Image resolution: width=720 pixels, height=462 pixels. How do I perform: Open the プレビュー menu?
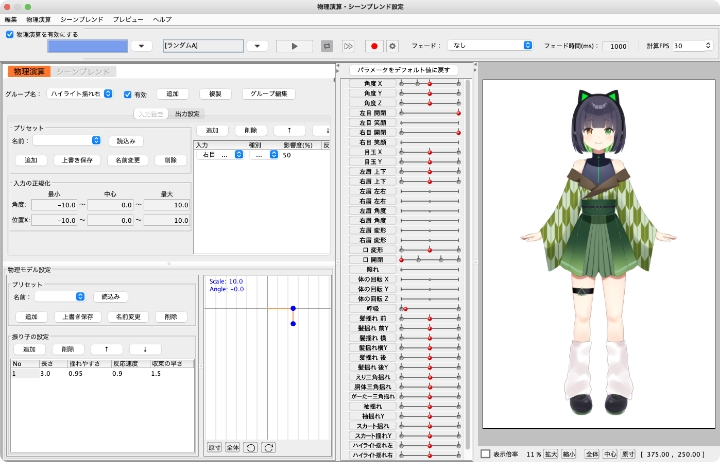pos(128,19)
